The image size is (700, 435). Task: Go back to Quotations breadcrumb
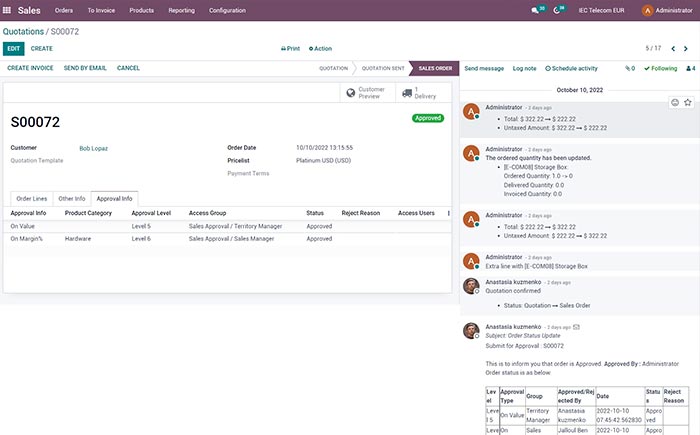coord(23,31)
